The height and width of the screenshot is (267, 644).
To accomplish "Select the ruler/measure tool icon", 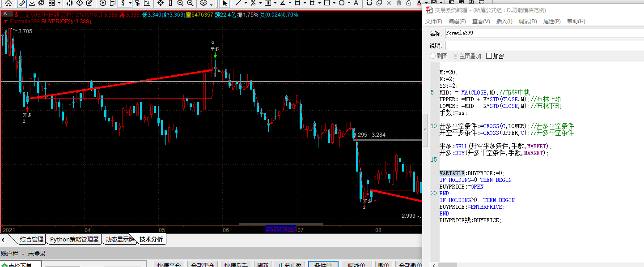I will click(x=22, y=3).
